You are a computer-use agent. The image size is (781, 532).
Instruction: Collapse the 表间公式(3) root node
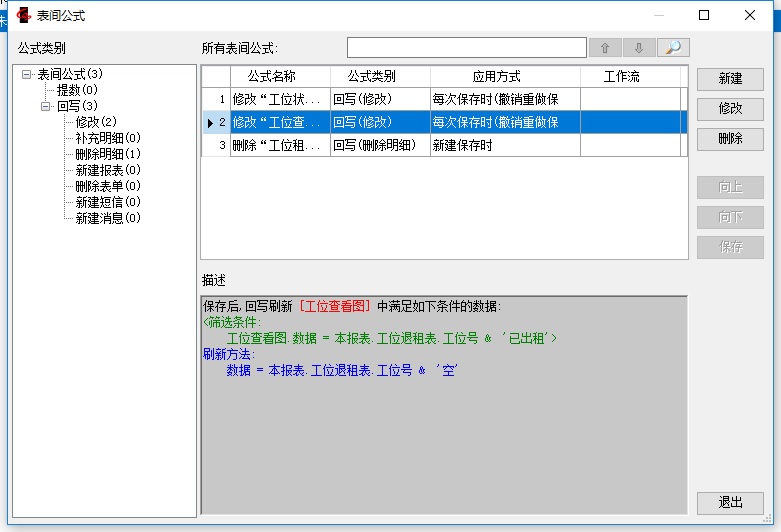click(x=27, y=74)
